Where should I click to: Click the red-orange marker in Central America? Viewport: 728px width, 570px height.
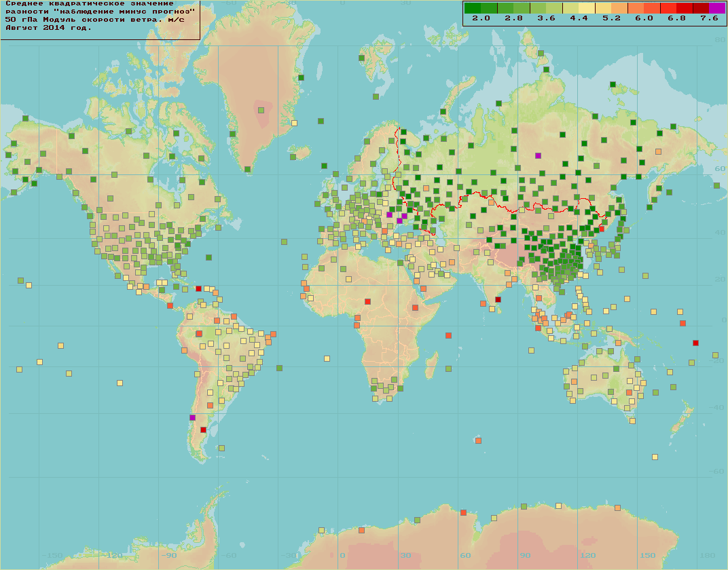pos(170,305)
